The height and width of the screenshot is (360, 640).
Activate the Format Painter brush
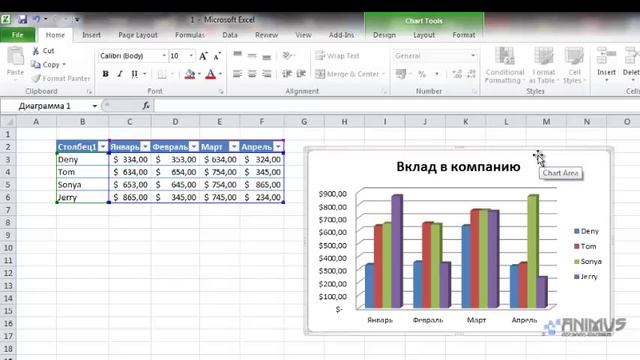[x=61, y=78]
